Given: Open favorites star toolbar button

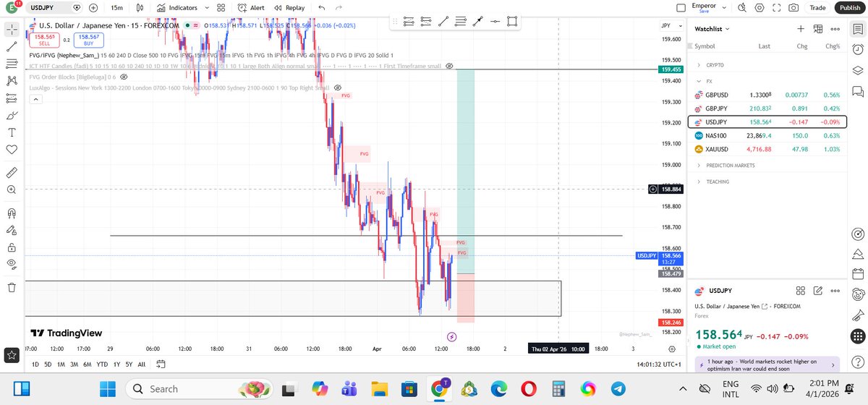Looking at the screenshot, I should point(12,355).
